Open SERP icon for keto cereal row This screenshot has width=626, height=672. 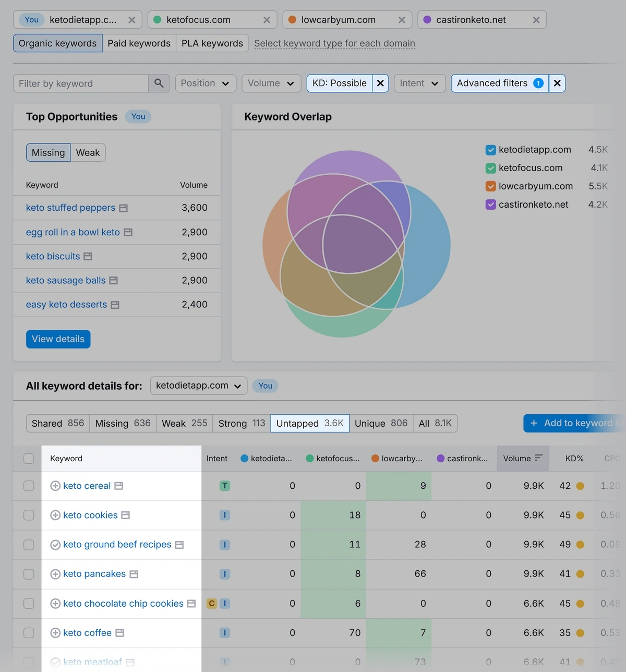click(119, 486)
